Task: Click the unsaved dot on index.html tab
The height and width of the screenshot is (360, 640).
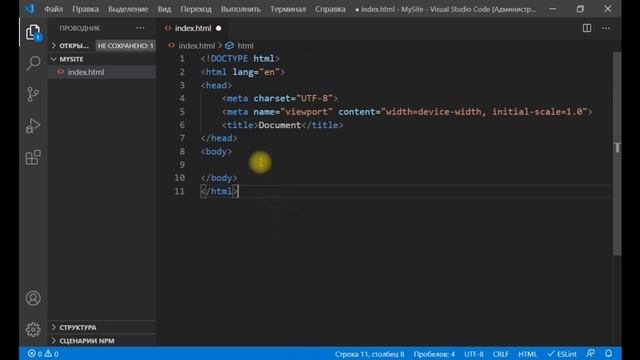Action: tap(219, 28)
